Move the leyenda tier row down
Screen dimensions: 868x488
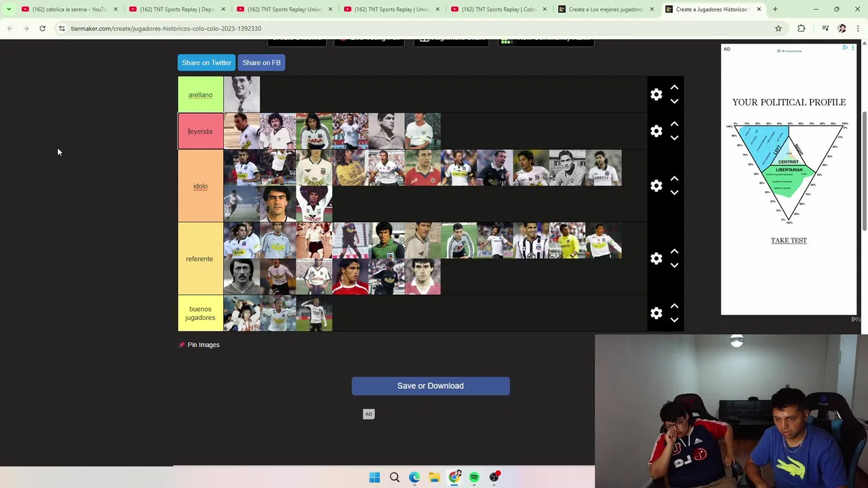coord(674,138)
